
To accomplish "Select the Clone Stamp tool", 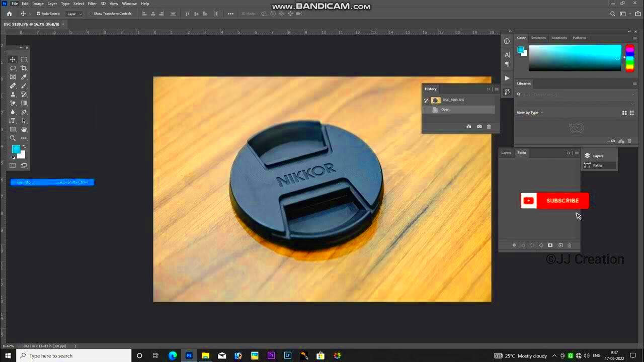I will click(13, 95).
